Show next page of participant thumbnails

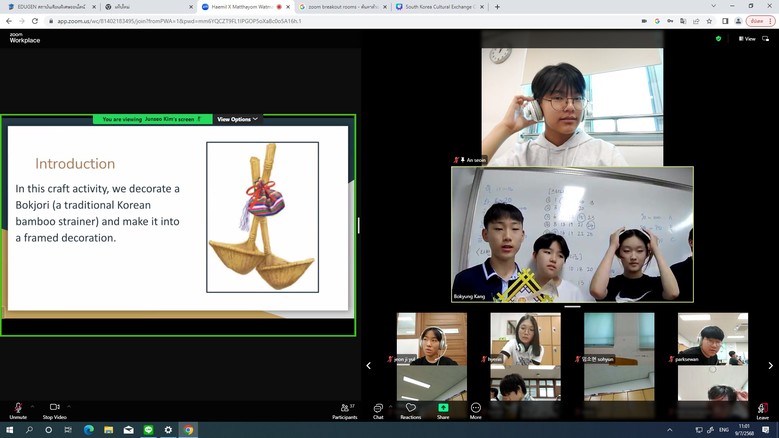coord(770,366)
